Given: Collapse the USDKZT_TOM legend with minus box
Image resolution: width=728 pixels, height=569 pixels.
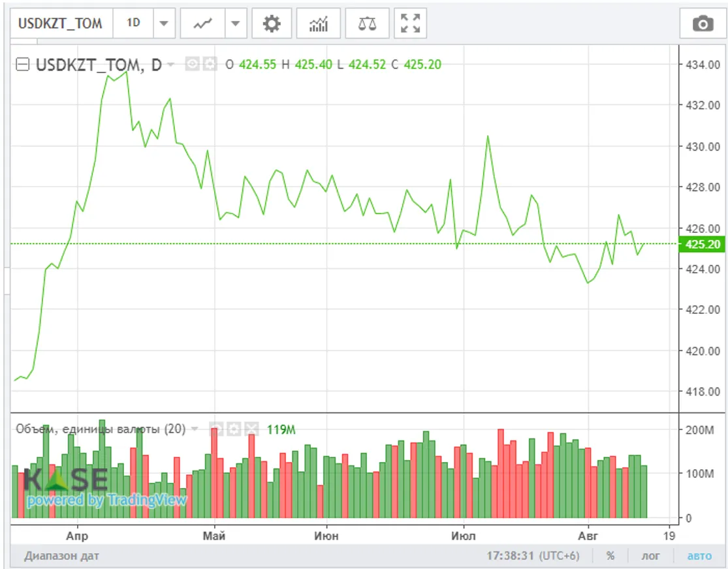Looking at the screenshot, I should 22,64.
